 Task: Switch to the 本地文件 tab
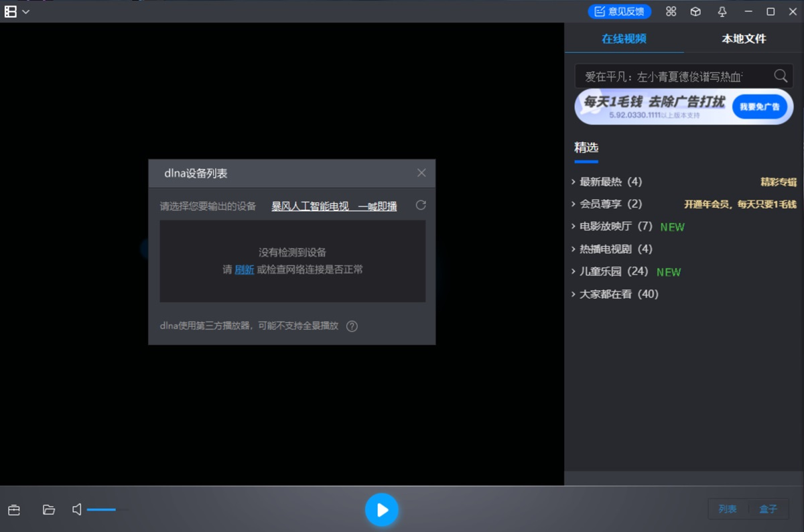[744, 39]
